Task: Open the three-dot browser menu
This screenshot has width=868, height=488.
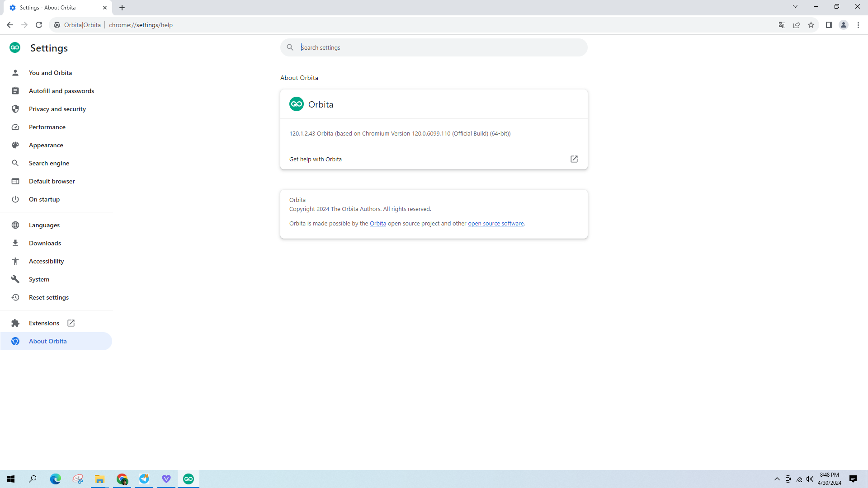Action: tap(858, 25)
